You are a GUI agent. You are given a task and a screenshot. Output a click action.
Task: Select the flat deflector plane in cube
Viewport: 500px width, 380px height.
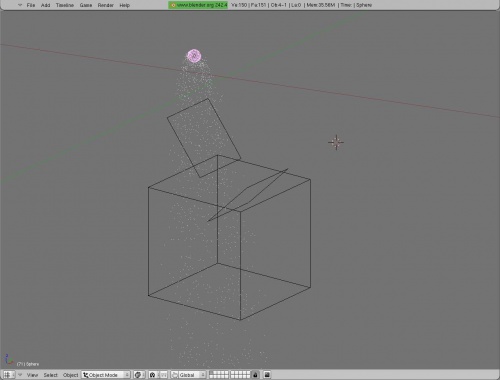tap(247, 196)
